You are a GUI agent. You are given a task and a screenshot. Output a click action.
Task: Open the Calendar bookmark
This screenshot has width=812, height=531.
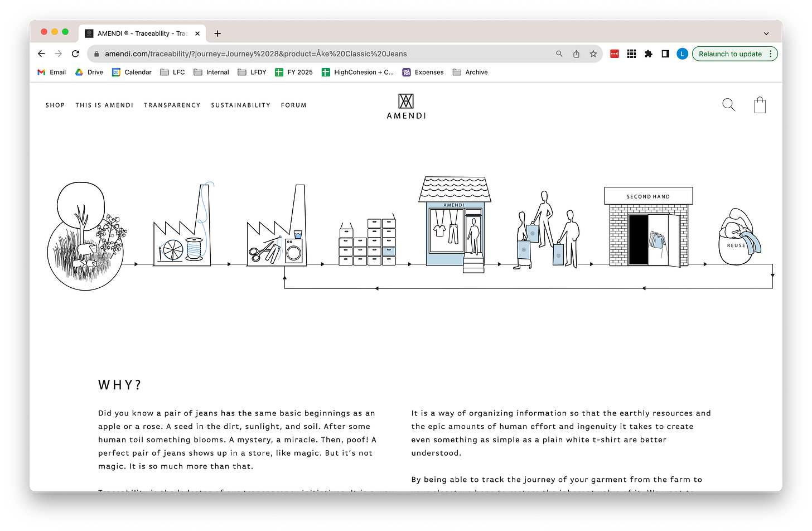(x=132, y=72)
